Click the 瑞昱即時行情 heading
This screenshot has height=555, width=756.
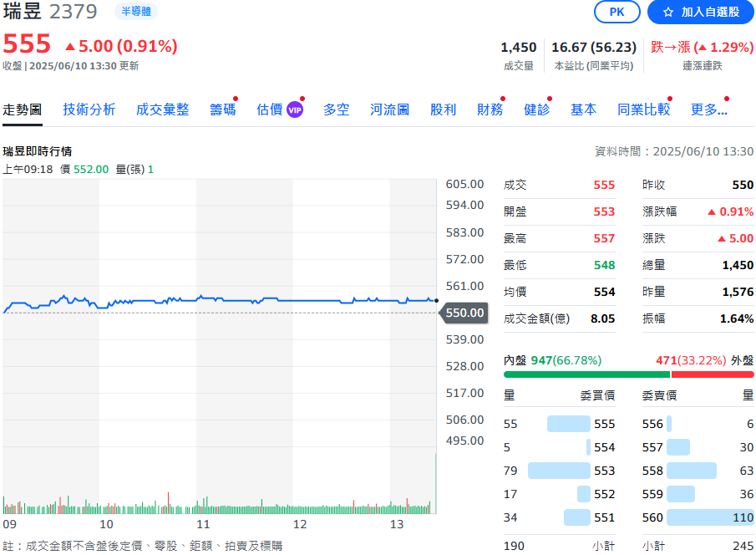pos(37,151)
